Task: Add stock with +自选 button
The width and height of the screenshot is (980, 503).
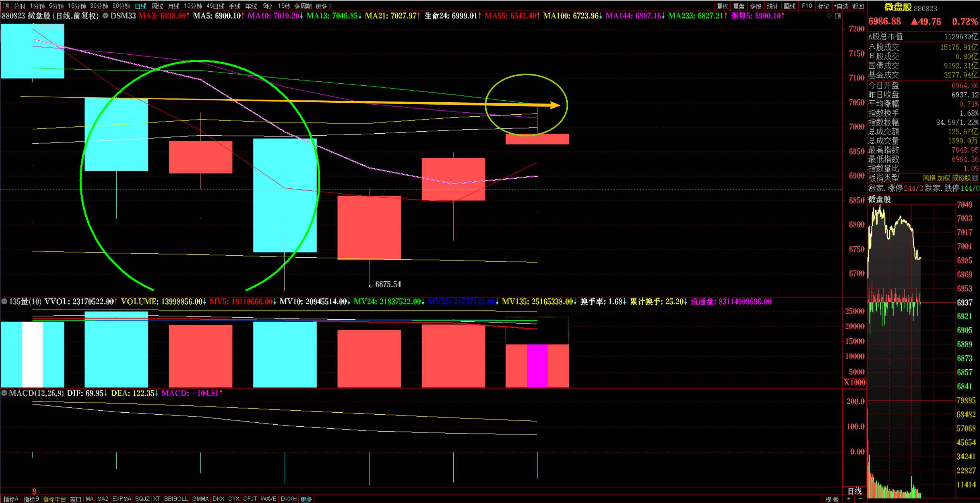Action: (841, 6)
